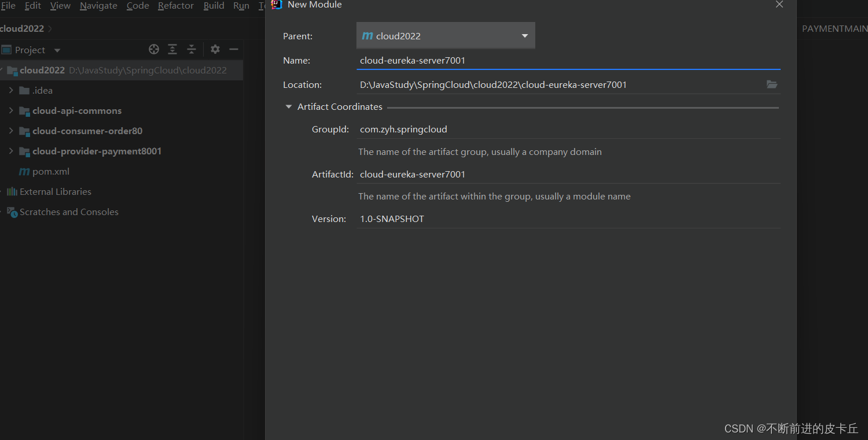Viewport: 868px width, 440px height.
Task: Select cloud-api-commons module in tree
Action: [77, 111]
